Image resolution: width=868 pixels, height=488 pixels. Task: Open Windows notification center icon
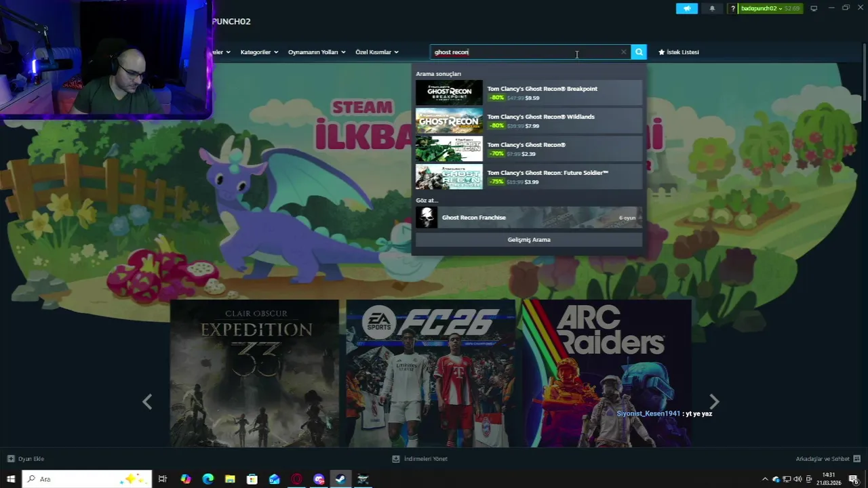point(854,479)
